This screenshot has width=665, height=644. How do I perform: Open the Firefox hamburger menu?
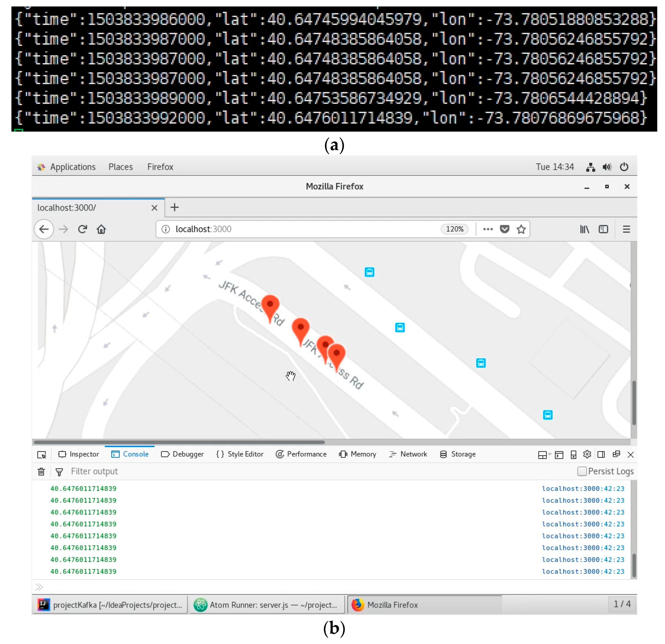(626, 229)
